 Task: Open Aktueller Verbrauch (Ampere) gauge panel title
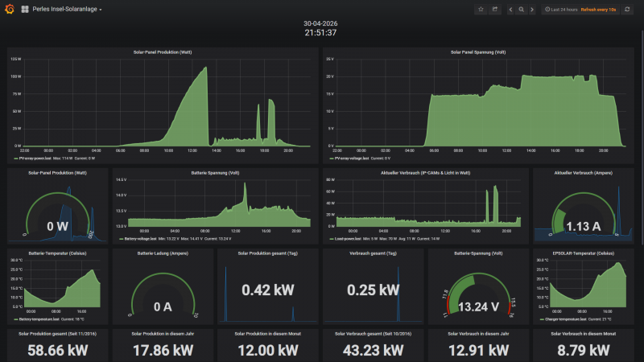(x=583, y=173)
